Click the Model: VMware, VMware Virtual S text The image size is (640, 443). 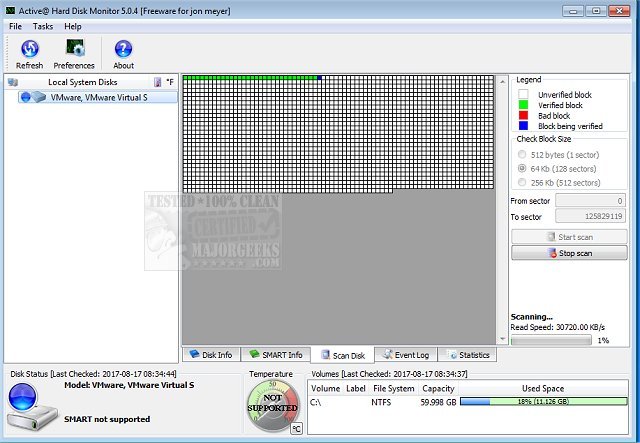129,385
